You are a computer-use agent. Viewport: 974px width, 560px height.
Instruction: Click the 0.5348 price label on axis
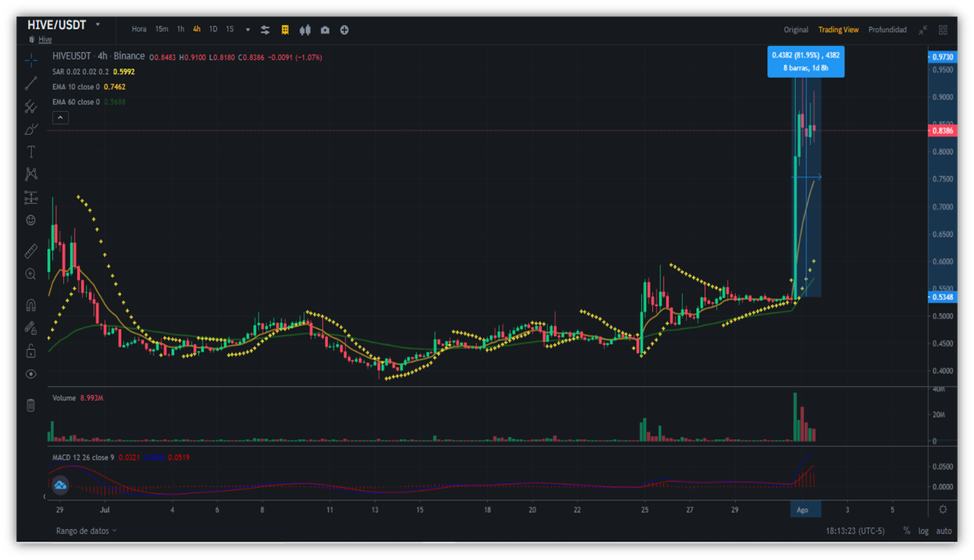tap(942, 297)
